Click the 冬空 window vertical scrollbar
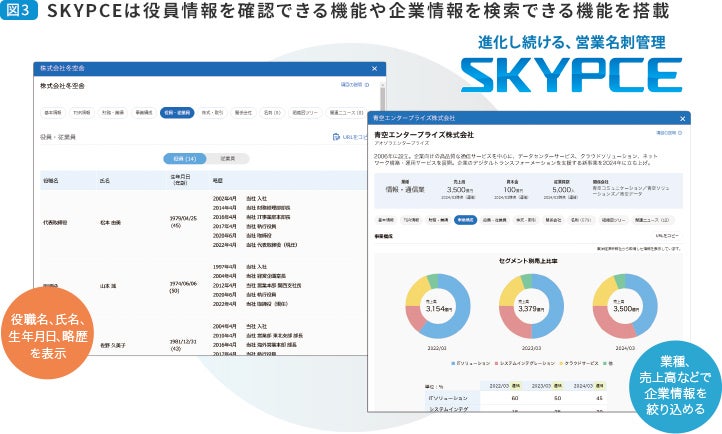The height and width of the screenshot is (434, 722). tap(382, 97)
